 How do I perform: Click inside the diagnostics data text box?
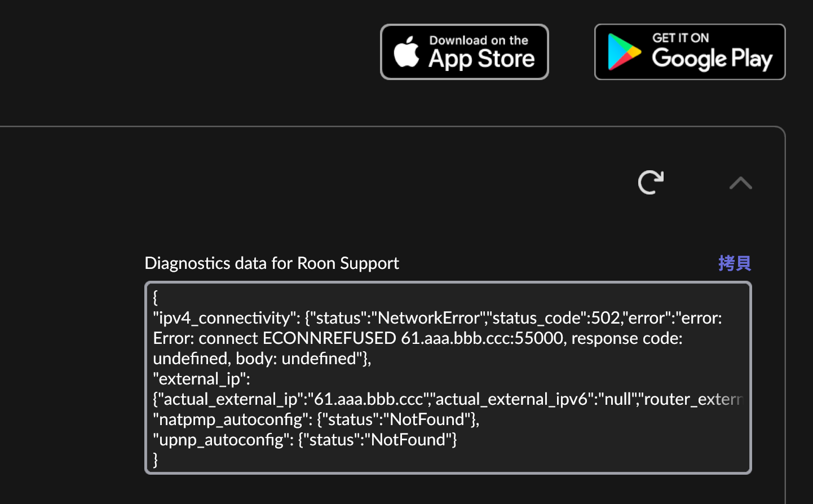pos(448,378)
